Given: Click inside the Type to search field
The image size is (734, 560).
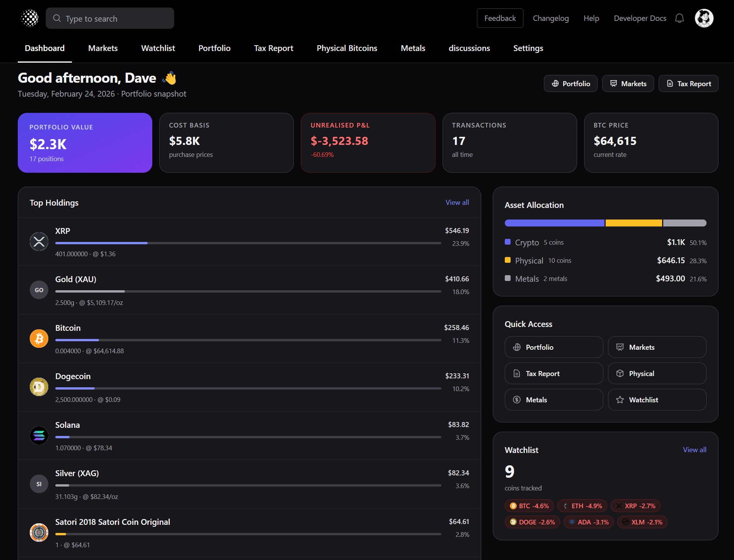Looking at the screenshot, I should pyautogui.click(x=110, y=18).
